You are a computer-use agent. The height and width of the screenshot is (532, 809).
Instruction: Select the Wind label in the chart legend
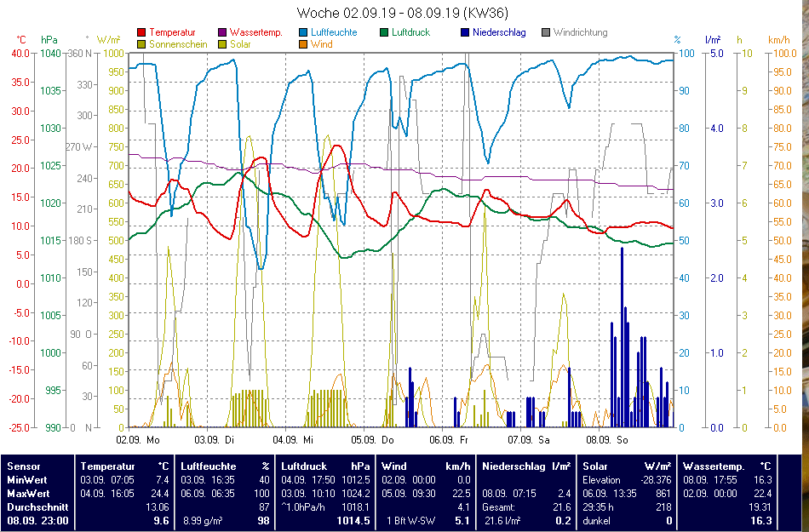click(321, 44)
